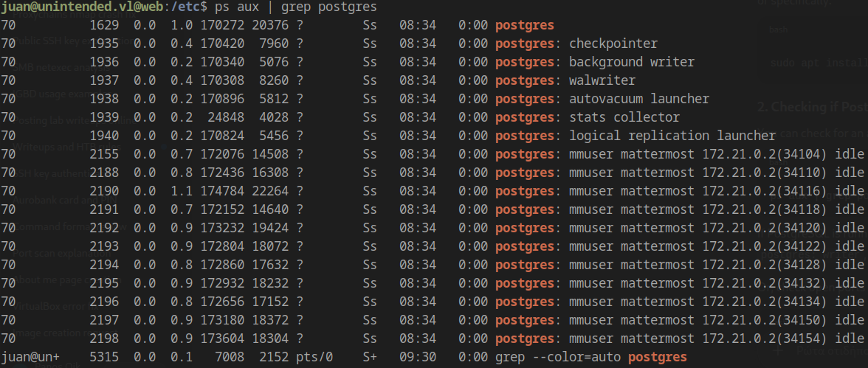The width and height of the screenshot is (868, 368).
Task: Select PID 1938 in the list
Action: 104,99
